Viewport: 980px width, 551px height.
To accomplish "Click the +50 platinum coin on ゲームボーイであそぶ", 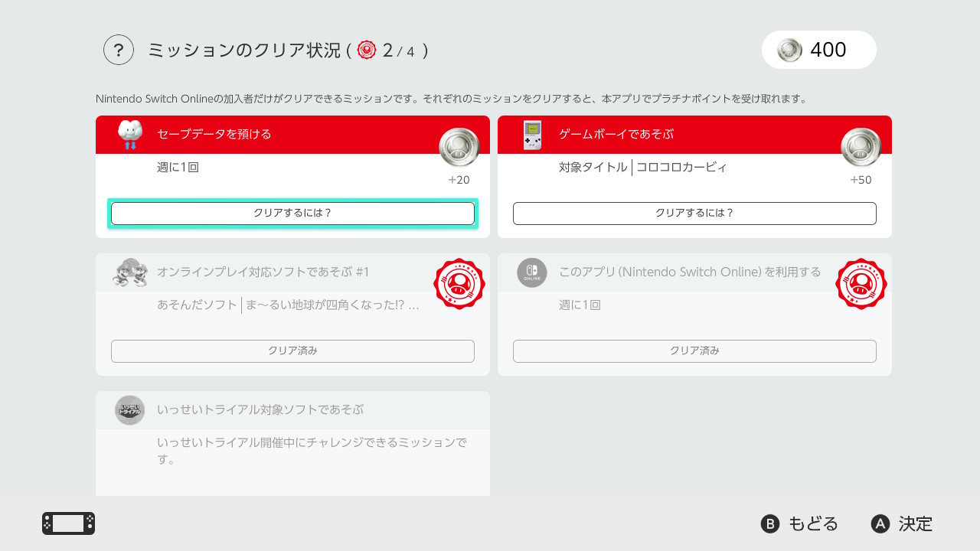I will point(861,148).
